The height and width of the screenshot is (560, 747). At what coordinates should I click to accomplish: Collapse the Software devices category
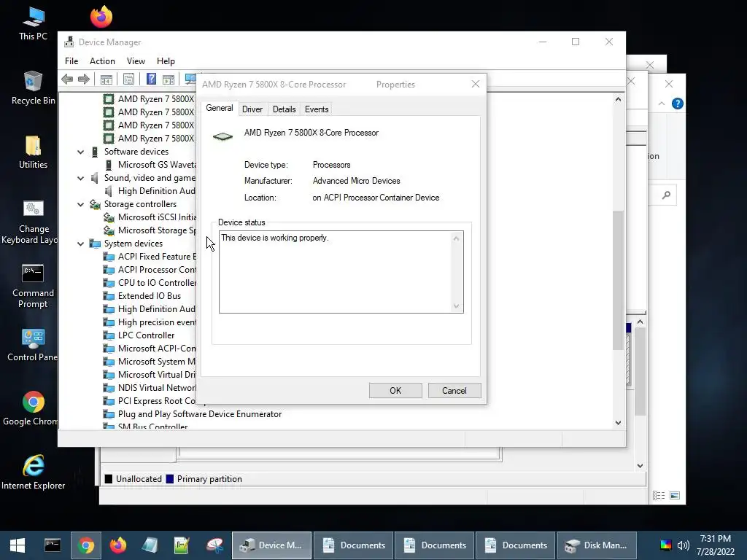80,152
